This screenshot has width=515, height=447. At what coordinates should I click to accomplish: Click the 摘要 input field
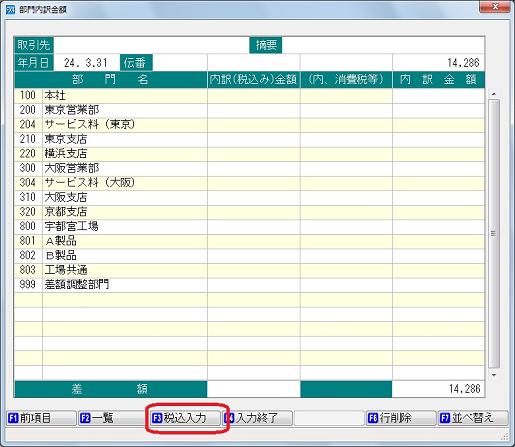pyautogui.click(x=383, y=45)
